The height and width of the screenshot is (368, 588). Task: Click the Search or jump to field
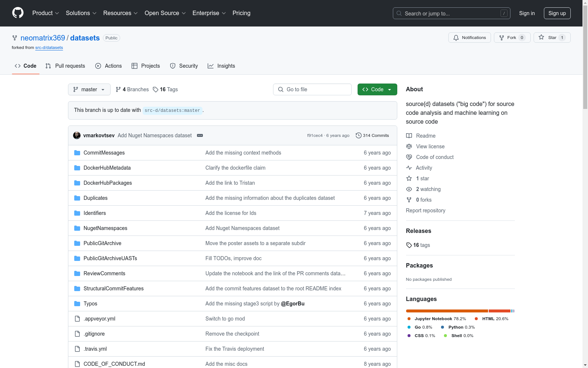click(x=452, y=13)
